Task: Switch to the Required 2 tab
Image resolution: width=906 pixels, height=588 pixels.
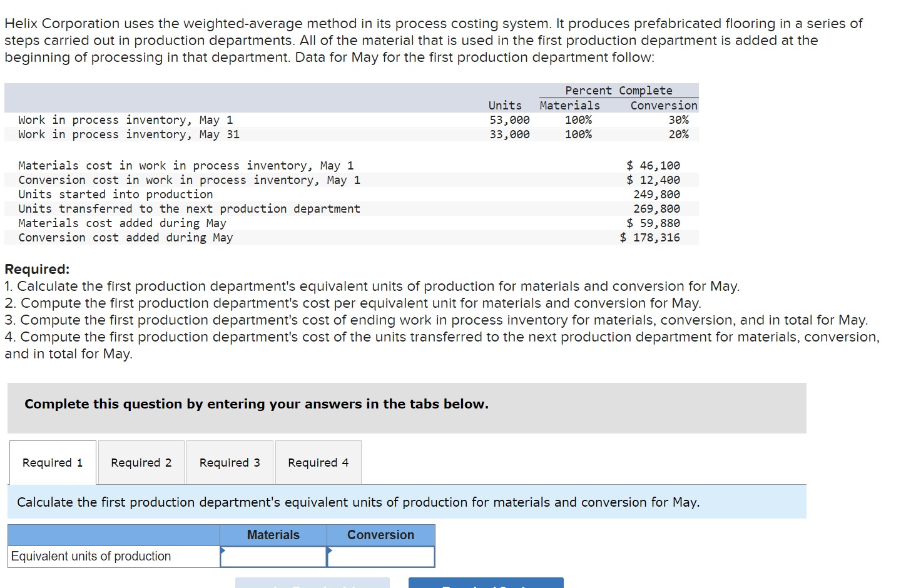Action: [x=141, y=462]
